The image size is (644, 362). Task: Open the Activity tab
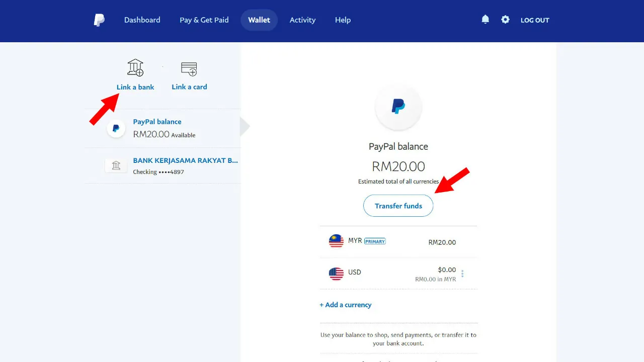pyautogui.click(x=302, y=20)
